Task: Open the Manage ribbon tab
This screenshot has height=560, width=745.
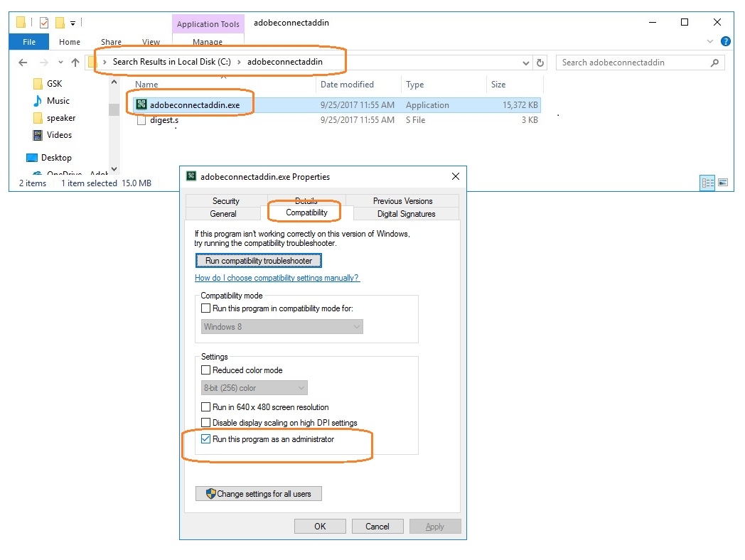Action: point(208,42)
